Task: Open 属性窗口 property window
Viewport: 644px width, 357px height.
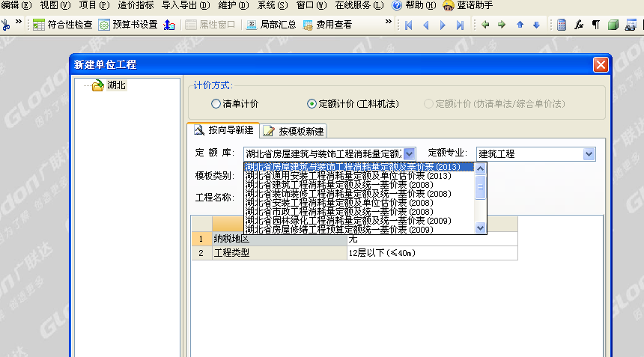Action: point(210,25)
